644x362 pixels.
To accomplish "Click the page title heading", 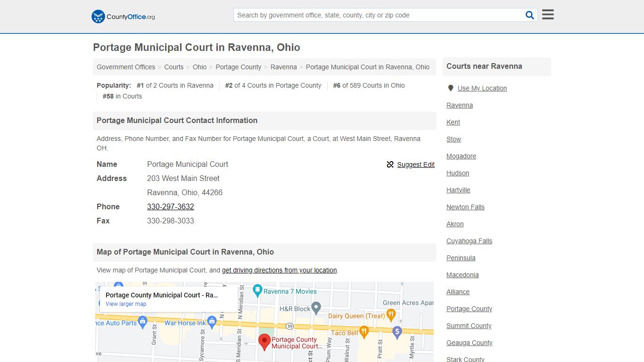I will click(197, 47).
